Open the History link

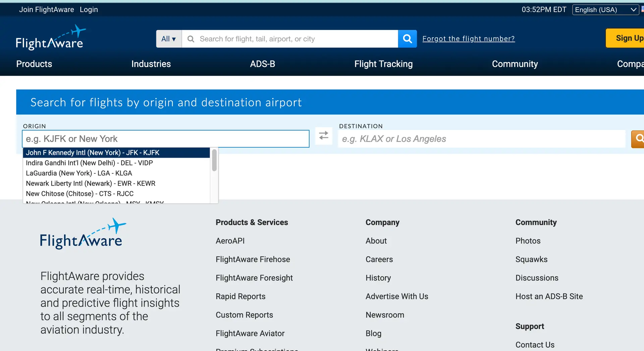[378, 278]
